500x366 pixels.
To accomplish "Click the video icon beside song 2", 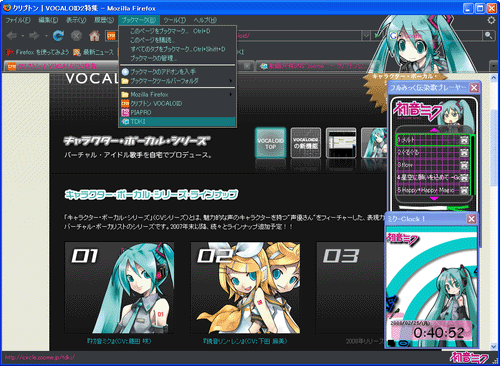I will pyautogui.click(x=464, y=153).
